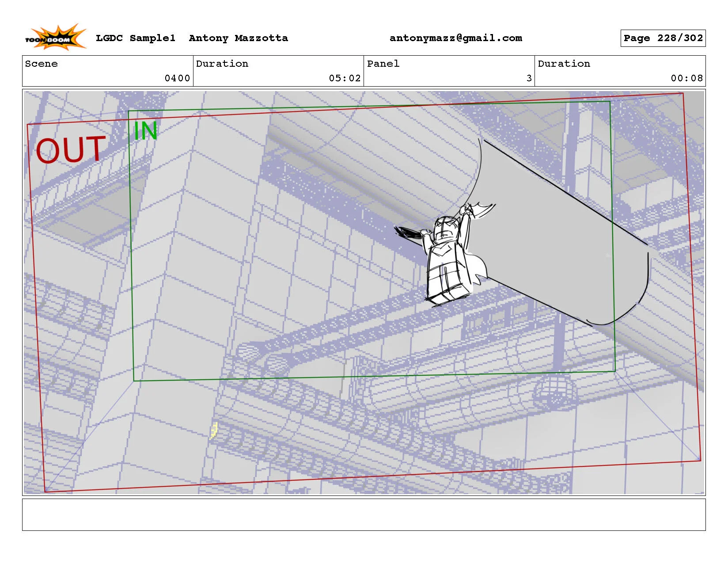
Task: Click the red "OUT" camera frame label
Action: [x=71, y=150]
